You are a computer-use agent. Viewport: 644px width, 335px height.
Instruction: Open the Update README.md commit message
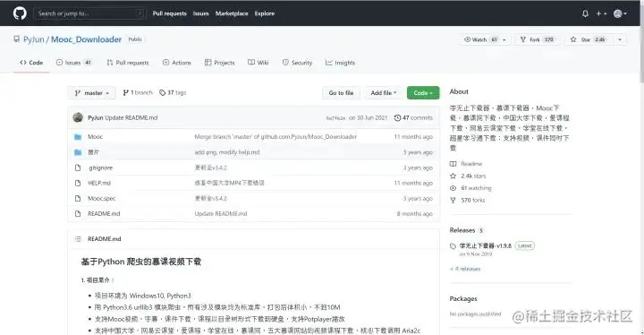pyautogui.click(x=131, y=117)
